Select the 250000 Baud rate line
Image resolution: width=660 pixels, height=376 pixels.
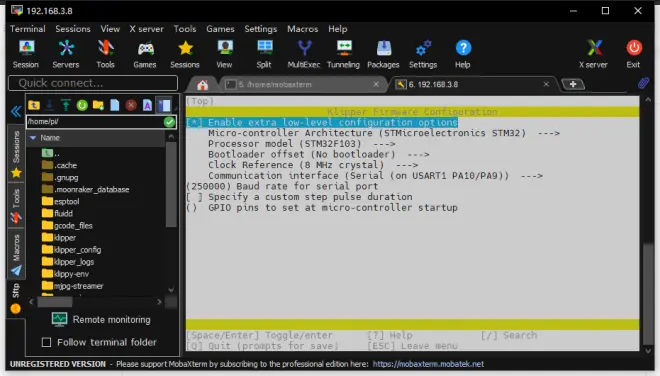[282, 187]
